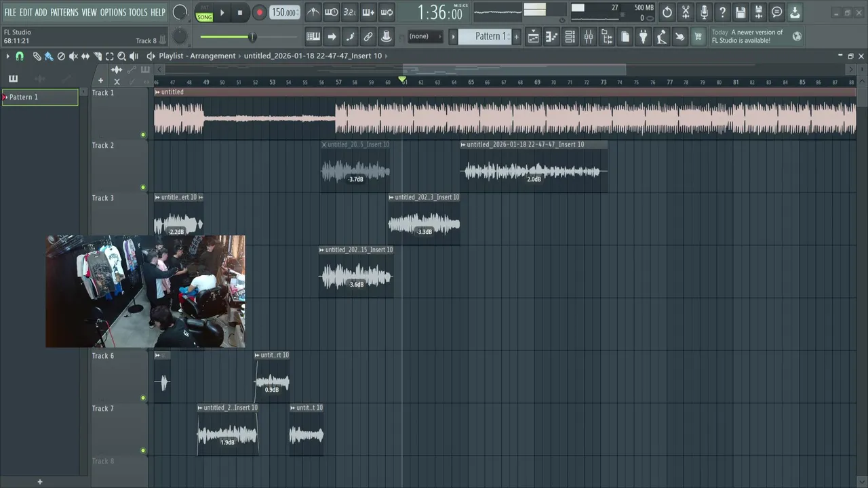Open the Mixer view icon
This screenshot has height=488, width=868.
[x=589, y=37]
